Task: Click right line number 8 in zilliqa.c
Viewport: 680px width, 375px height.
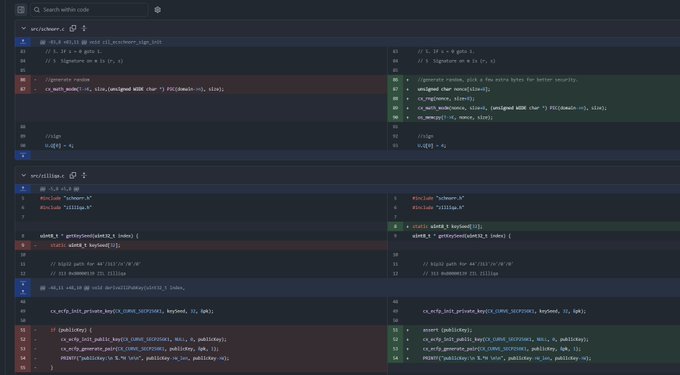Action: pyautogui.click(x=395, y=226)
